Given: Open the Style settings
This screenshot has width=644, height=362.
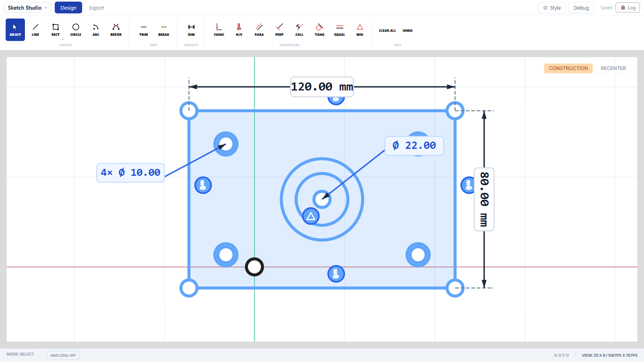Looking at the screenshot, I should (552, 8).
